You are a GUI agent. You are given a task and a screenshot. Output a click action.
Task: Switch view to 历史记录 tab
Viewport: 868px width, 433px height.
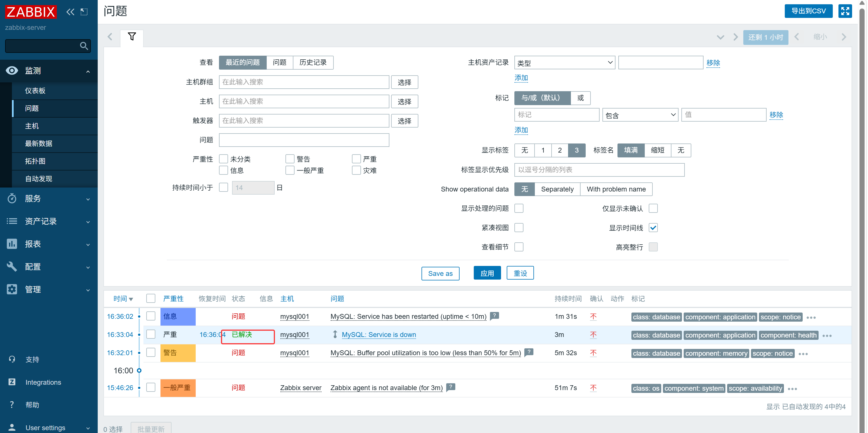tap(313, 63)
